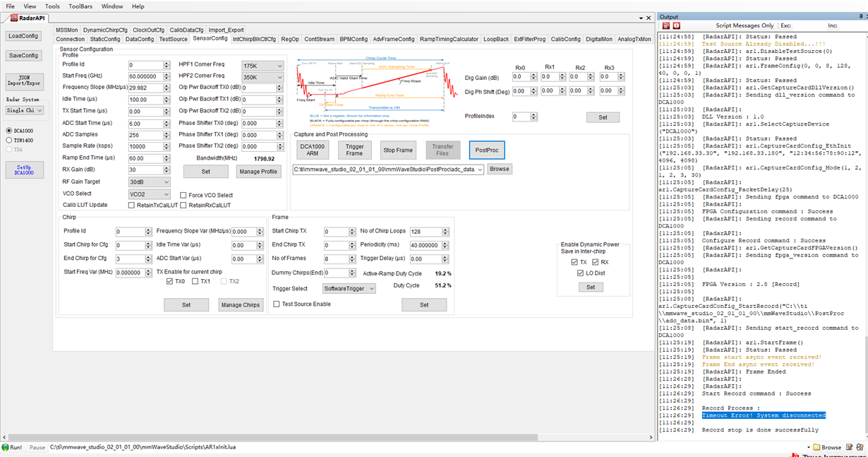Click the highlighted Timeout Error message

[764, 415]
